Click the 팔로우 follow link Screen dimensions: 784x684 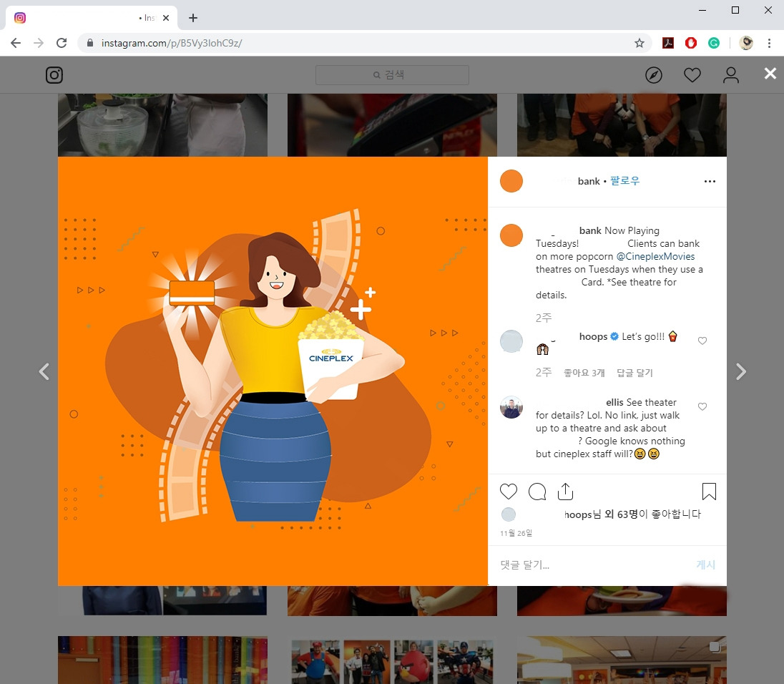point(624,180)
